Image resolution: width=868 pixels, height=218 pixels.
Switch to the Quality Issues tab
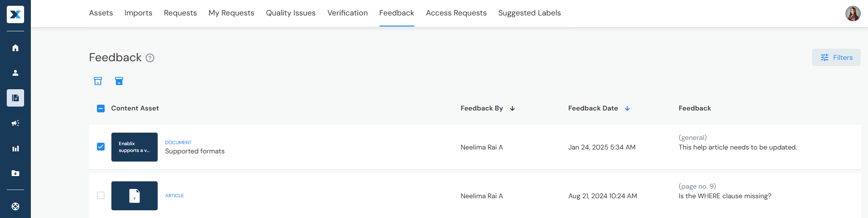(291, 13)
